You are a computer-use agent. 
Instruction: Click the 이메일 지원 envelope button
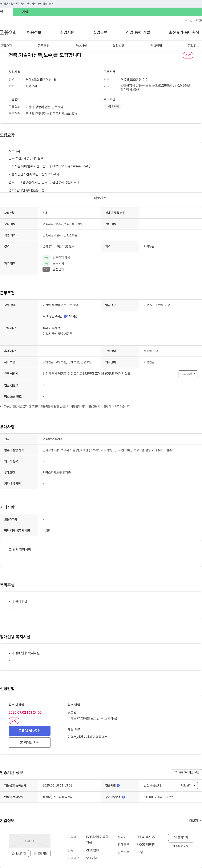(30, 742)
